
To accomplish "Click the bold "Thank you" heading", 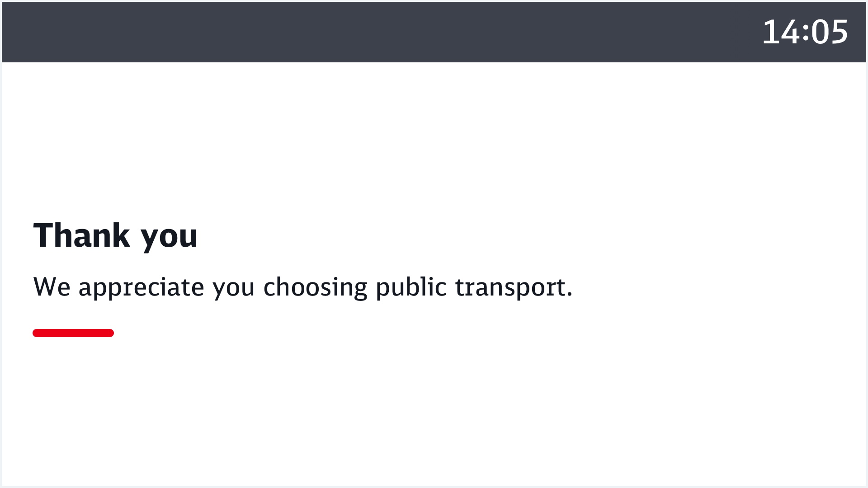I will pyautogui.click(x=115, y=236).
